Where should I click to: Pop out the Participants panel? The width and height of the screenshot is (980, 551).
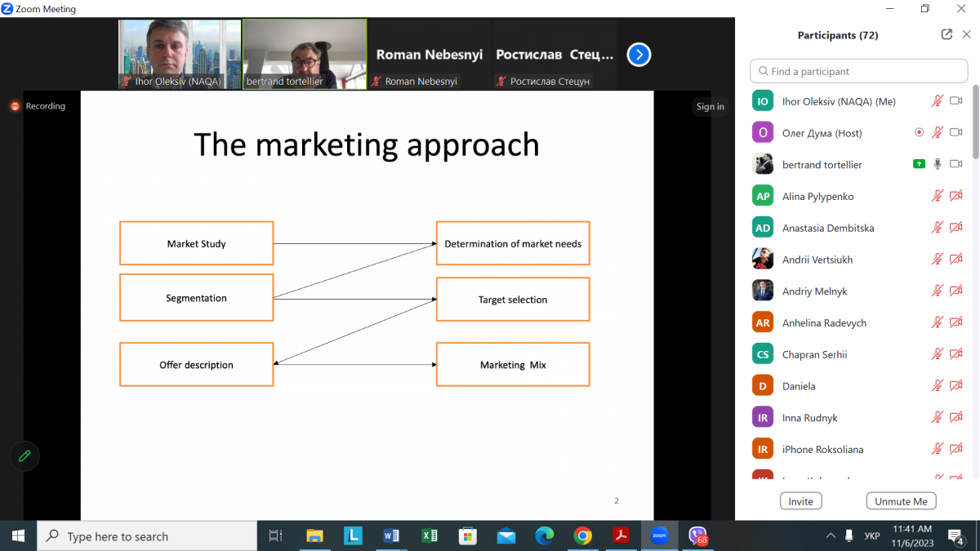947,34
